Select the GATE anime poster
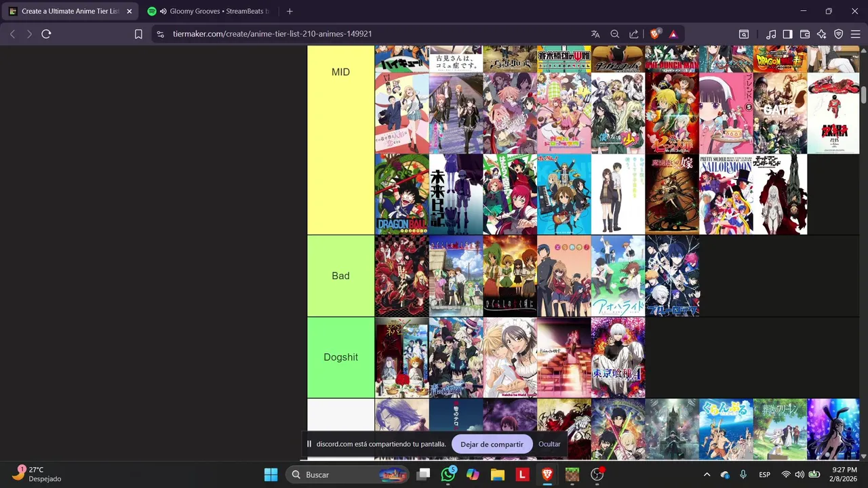This screenshot has height=488, width=868. pyautogui.click(x=781, y=113)
